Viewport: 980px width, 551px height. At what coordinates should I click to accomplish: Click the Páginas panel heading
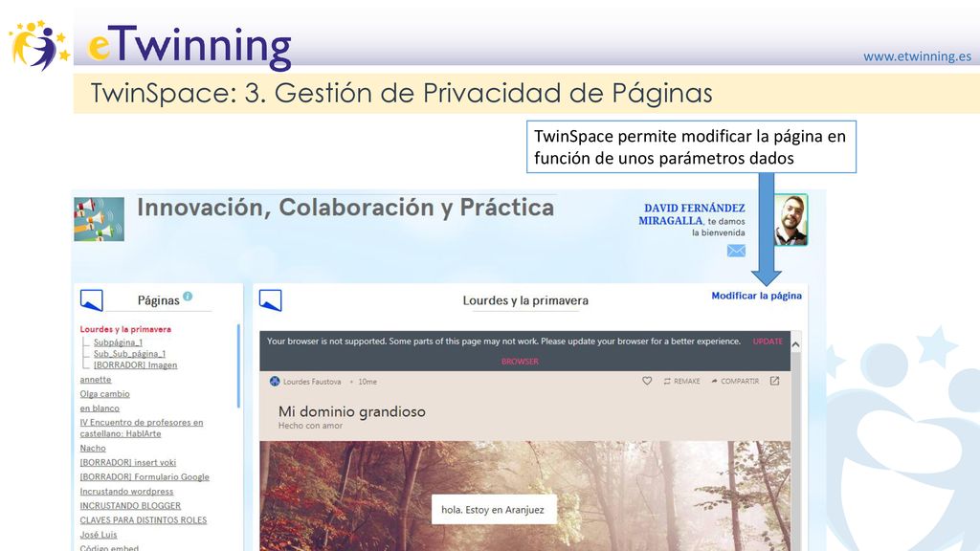pyautogui.click(x=158, y=300)
